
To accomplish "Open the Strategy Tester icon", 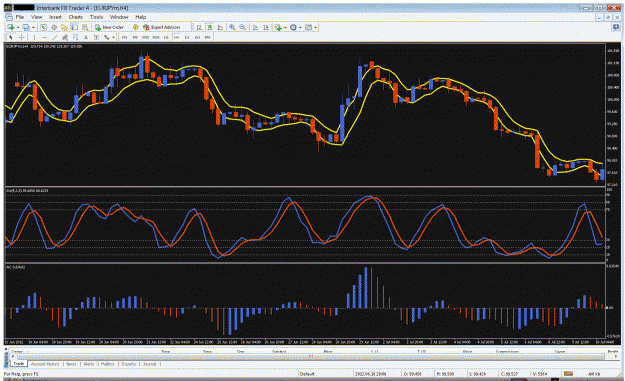I will [85, 27].
